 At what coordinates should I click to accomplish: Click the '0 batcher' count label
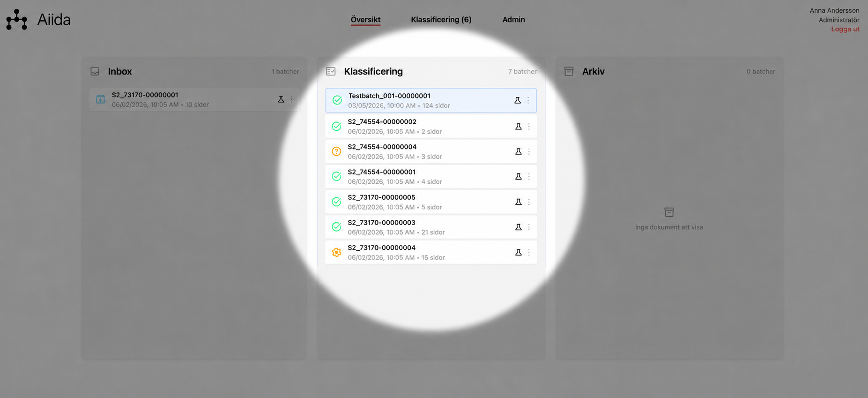[x=761, y=72]
